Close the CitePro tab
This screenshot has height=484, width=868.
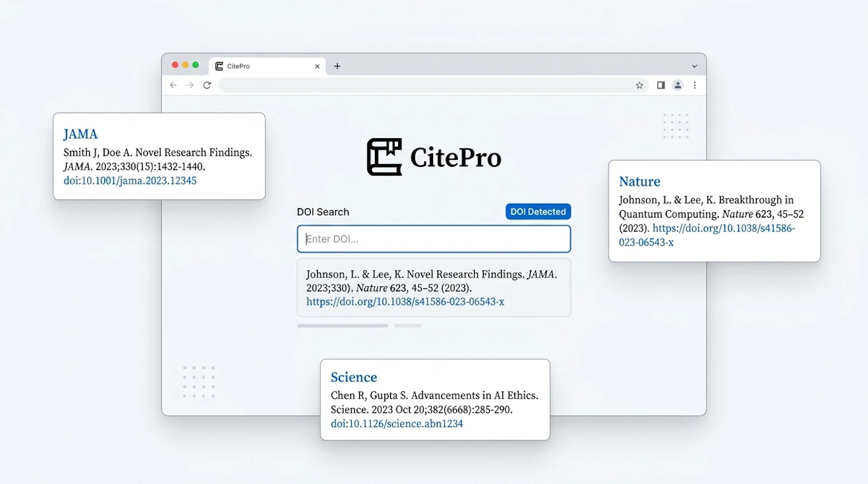click(x=317, y=66)
